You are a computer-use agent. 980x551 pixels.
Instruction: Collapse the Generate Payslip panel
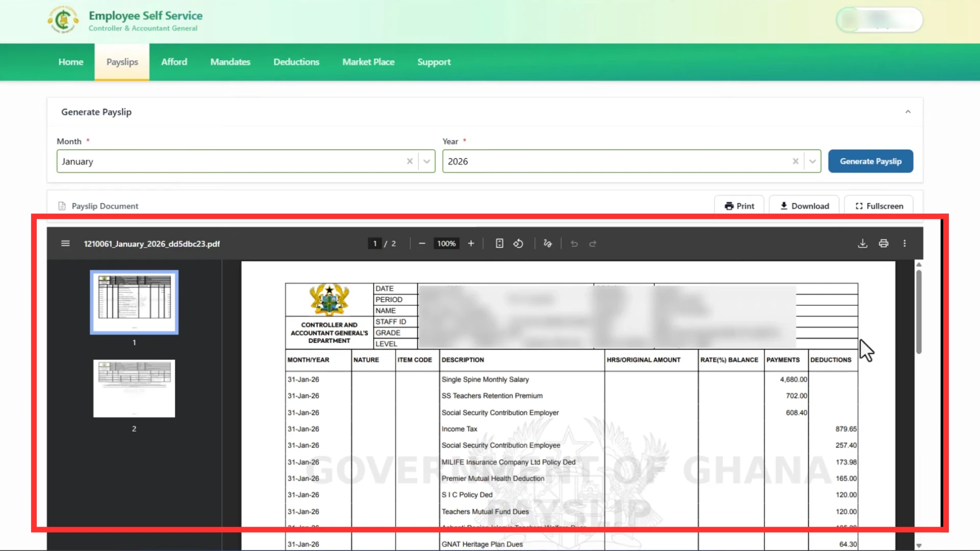pyautogui.click(x=908, y=112)
